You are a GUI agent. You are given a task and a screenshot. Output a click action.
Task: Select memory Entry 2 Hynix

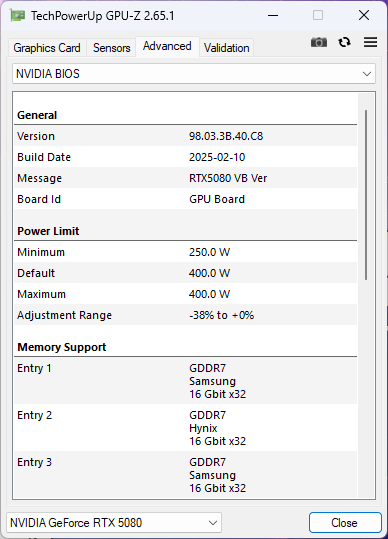tap(186, 428)
